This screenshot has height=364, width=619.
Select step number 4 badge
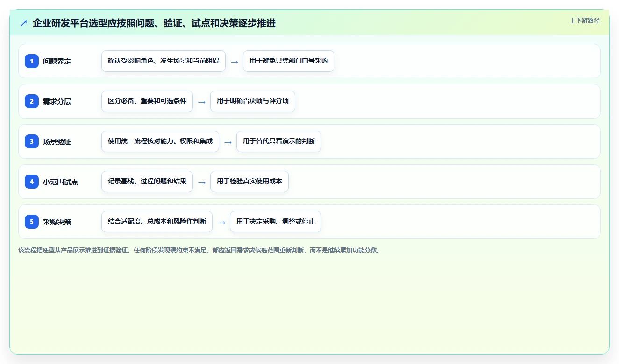coord(32,182)
